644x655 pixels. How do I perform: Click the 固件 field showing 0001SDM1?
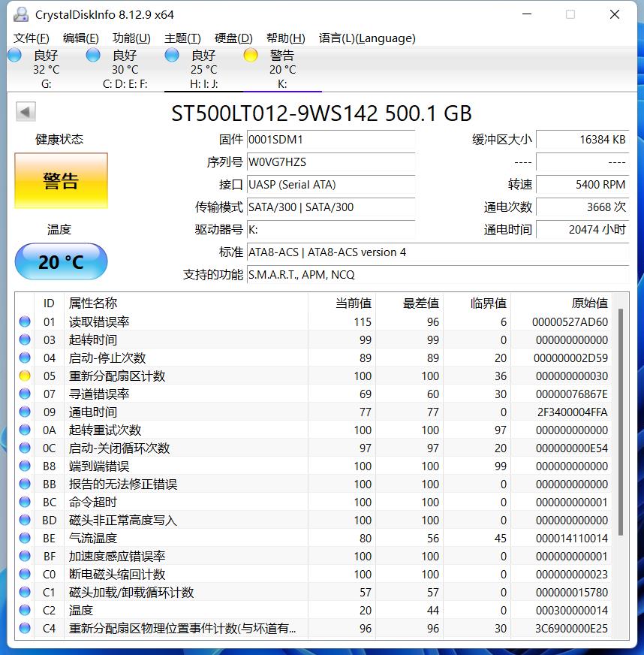[331, 140]
